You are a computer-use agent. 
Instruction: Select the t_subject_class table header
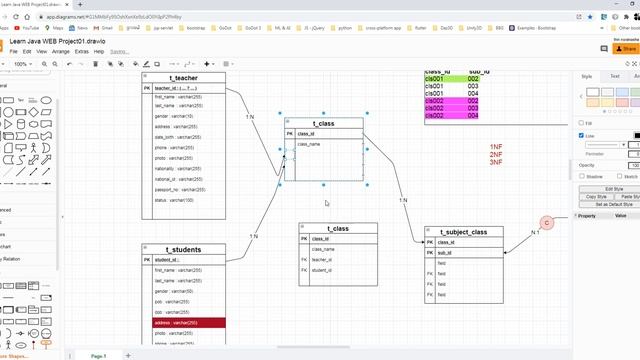pos(464,232)
